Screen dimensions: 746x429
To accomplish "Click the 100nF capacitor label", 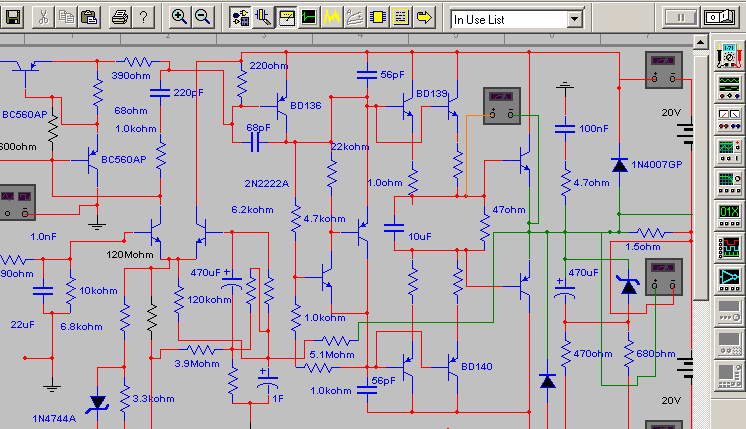I will coord(594,128).
